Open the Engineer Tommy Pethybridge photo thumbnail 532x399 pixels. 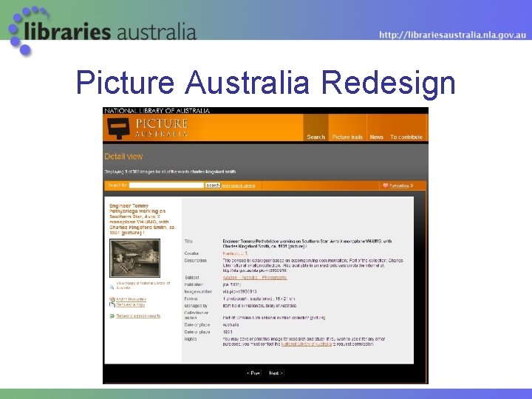tap(134, 258)
